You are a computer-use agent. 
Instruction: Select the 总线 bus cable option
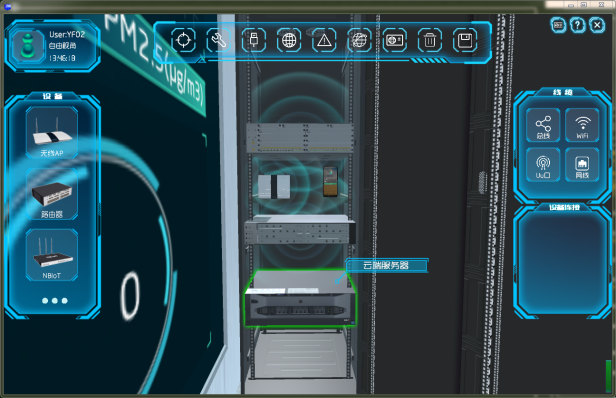[543, 125]
